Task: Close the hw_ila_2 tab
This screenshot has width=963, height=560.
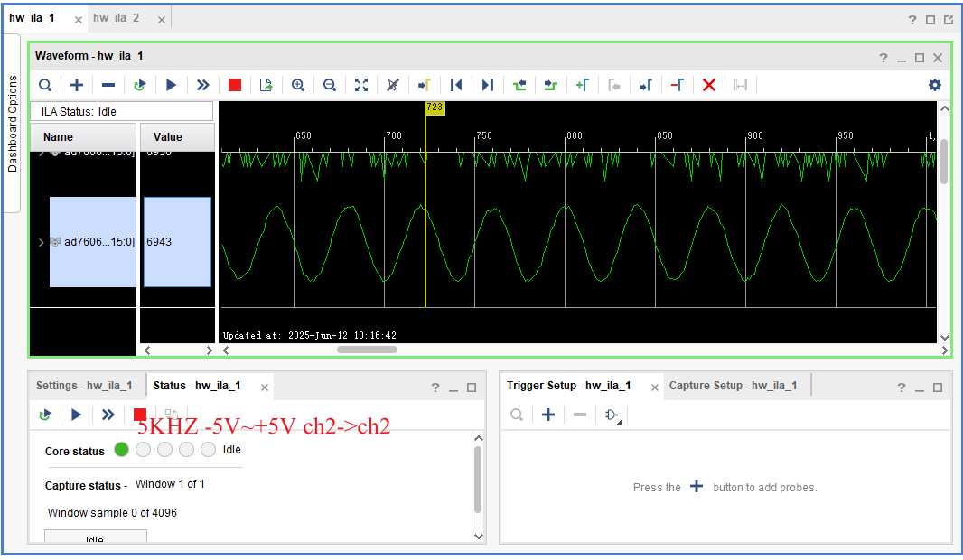Action: tap(162, 20)
